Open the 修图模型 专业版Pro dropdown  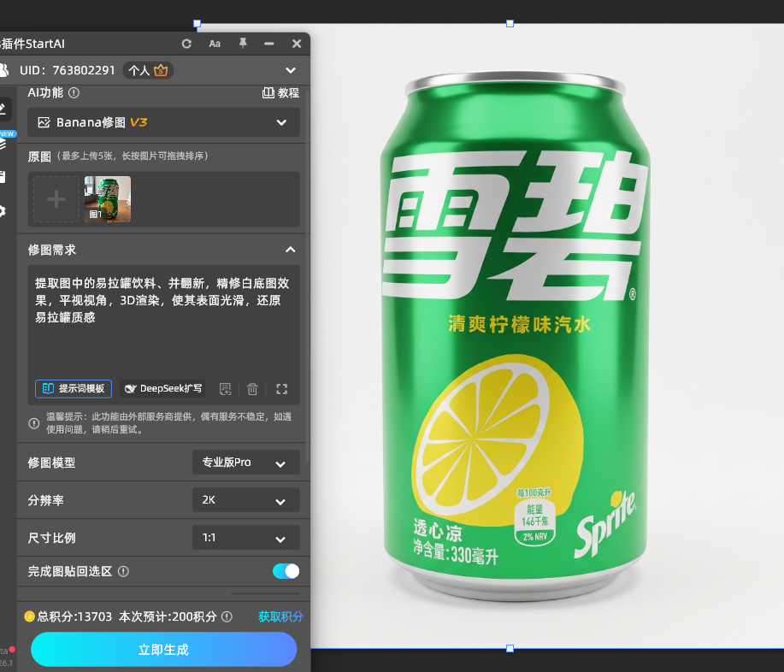tap(246, 463)
